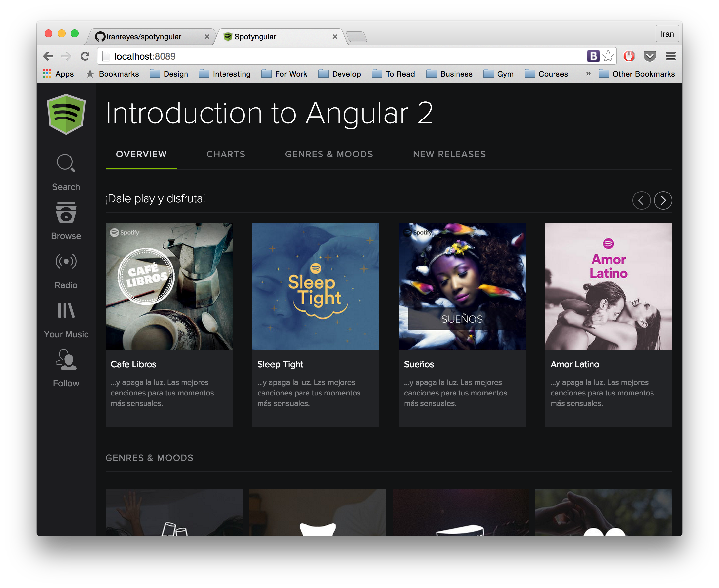
Task: Expand hidden bookmarks with double chevron
Action: click(x=588, y=73)
